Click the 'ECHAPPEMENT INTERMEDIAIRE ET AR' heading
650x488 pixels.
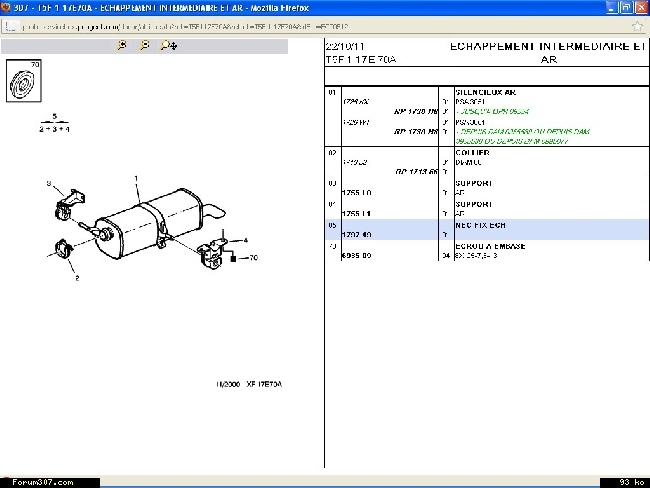pos(548,53)
